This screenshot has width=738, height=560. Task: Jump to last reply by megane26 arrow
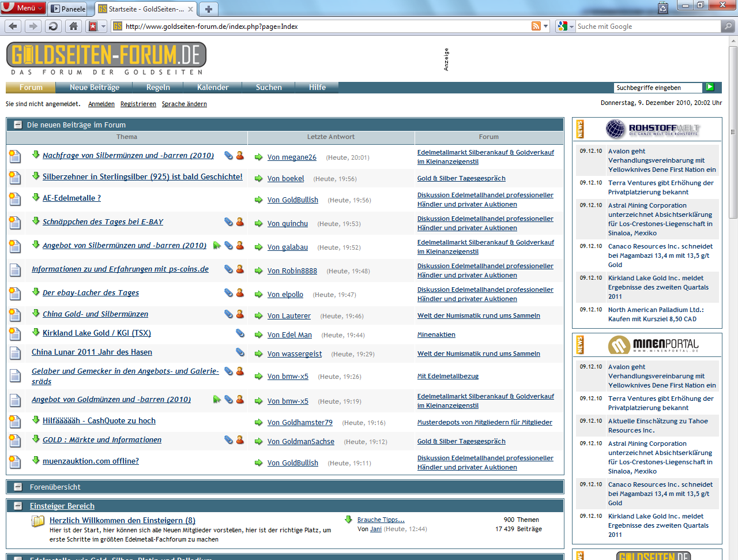point(258,157)
